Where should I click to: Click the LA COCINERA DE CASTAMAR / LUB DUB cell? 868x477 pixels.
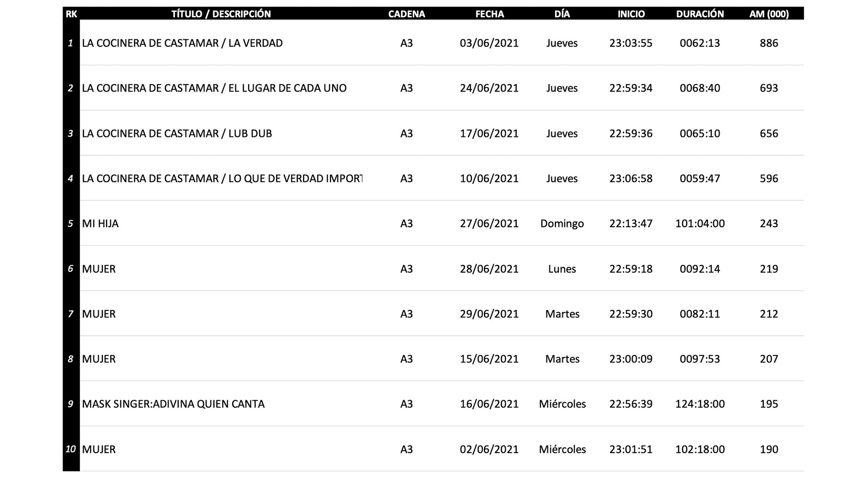click(x=177, y=134)
